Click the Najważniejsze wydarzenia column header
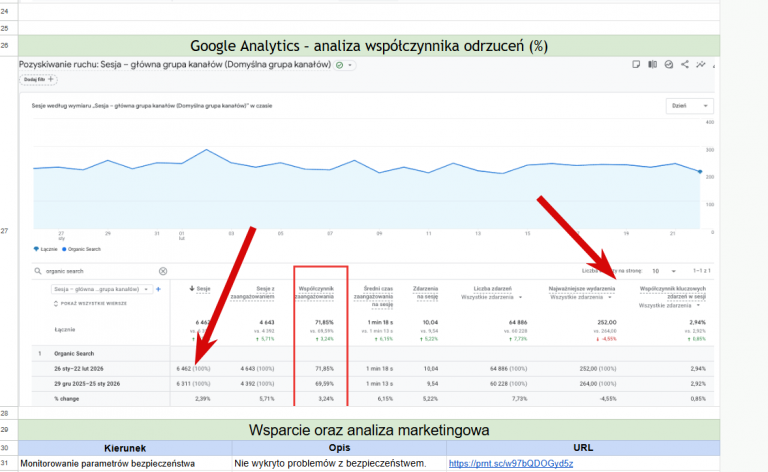Viewport: 768px width, 472px height. click(581, 289)
